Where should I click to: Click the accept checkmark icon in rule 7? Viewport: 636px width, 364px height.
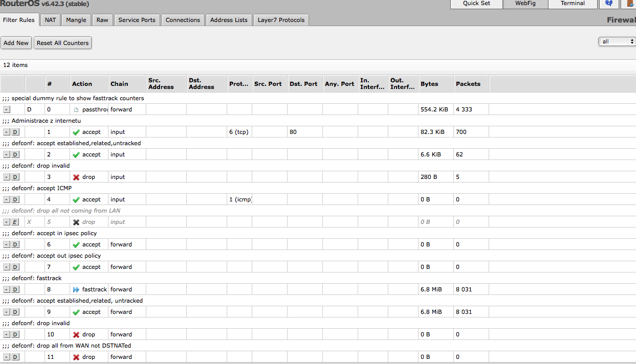[x=76, y=267]
